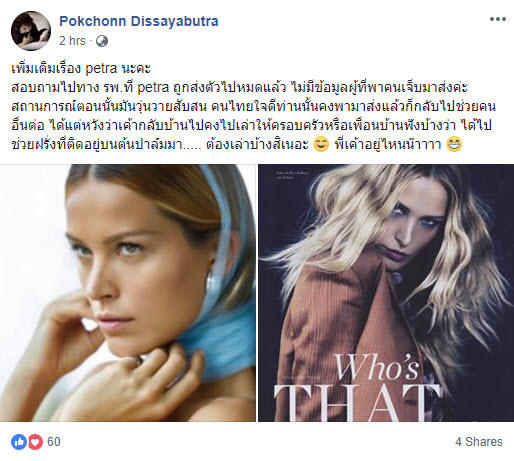
Task: Click the last line of the Thai post text
Action: point(237,144)
